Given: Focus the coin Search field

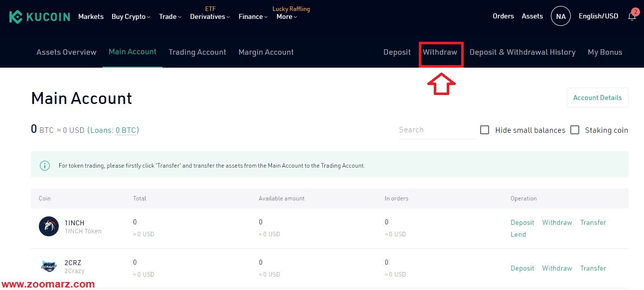Looking at the screenshot, I should (437, 130).
